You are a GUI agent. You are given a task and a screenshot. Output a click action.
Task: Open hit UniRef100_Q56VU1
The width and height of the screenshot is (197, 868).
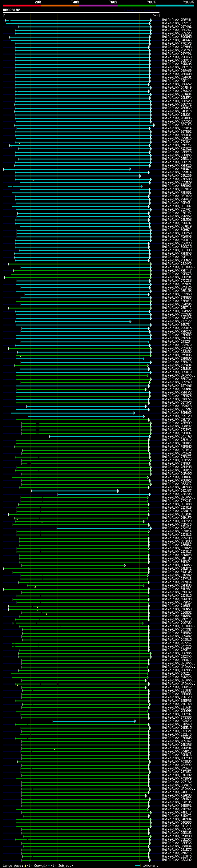click(x=176, y=20)
